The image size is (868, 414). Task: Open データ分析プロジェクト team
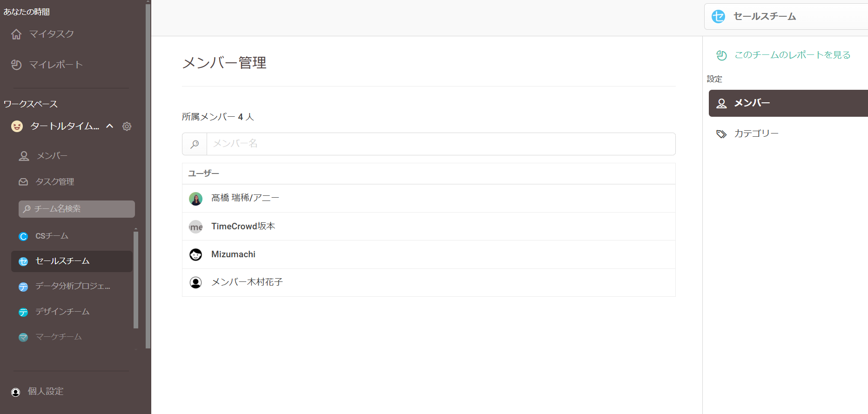[x=72, y=287]
